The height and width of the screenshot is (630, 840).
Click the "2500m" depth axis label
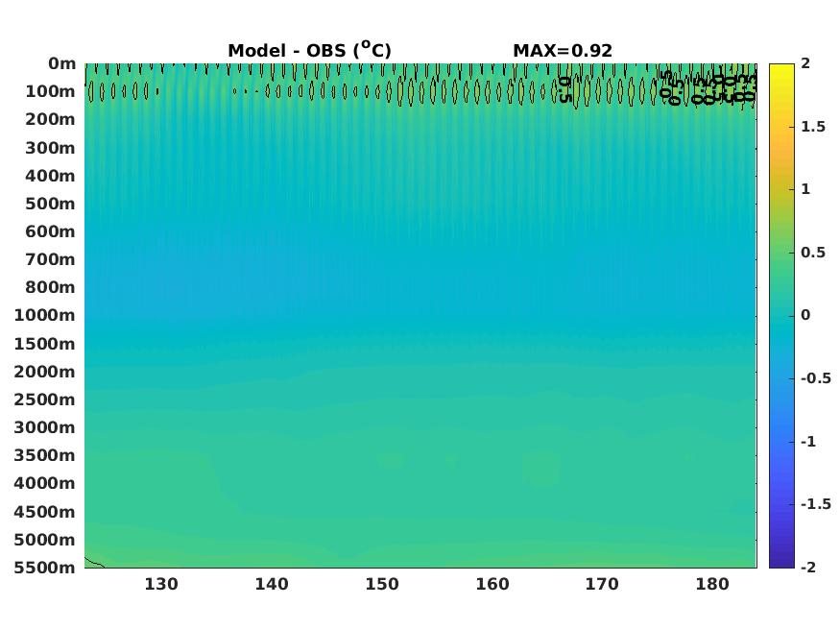(x=45, y=400)
